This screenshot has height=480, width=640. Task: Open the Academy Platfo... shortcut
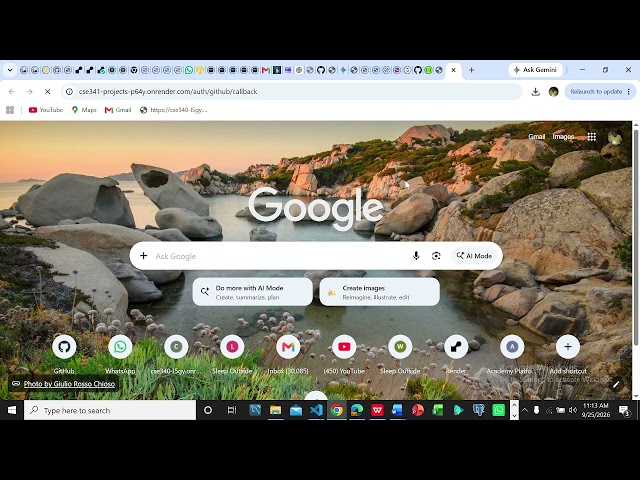(512, 347)
